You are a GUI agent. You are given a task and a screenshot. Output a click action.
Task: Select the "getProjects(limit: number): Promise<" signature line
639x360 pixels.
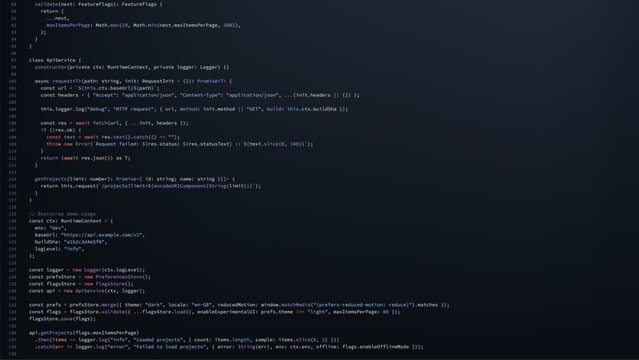[x=135, y=179]
